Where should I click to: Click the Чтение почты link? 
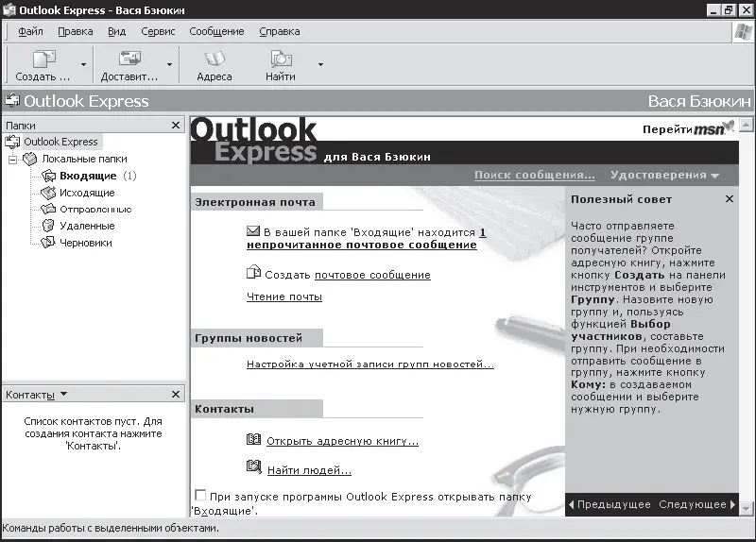pos(283,296)
